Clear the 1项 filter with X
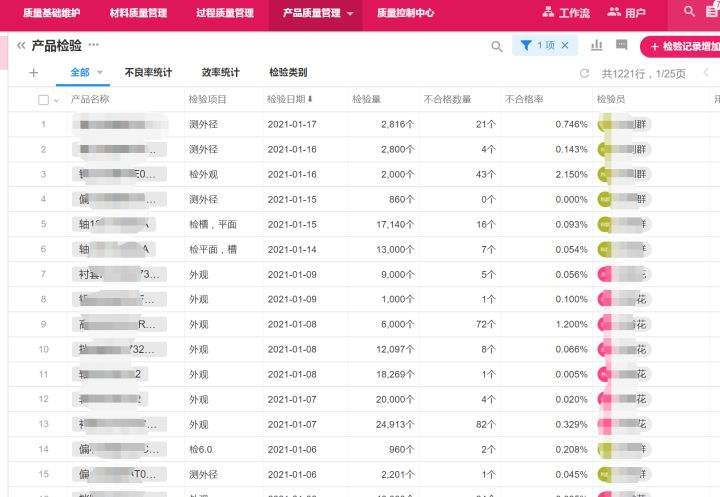Screen dimensions: 720x497 (565, 45)
